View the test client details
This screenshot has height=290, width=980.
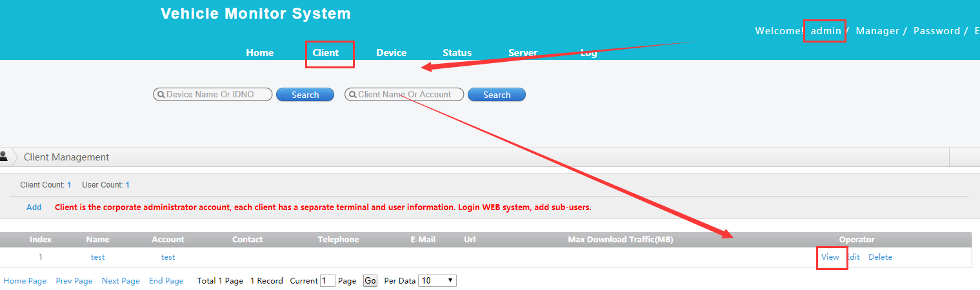tap(830, 257)
